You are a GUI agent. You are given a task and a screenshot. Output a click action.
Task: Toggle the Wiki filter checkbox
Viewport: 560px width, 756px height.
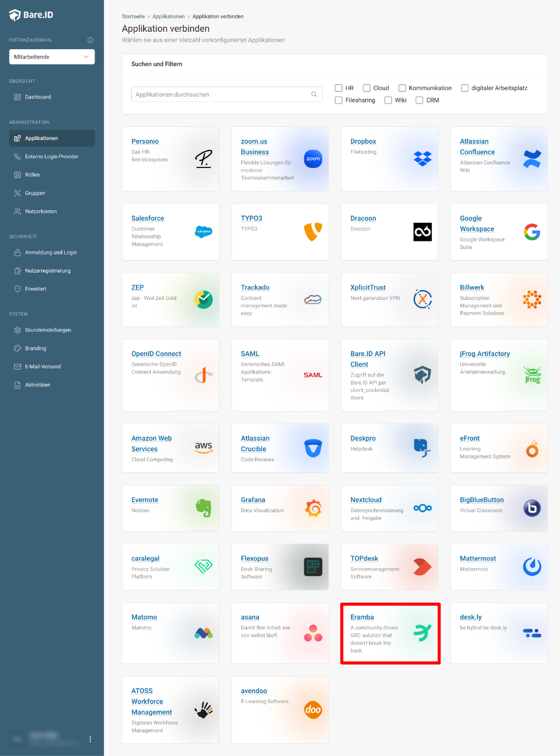[x=388, y=100]
